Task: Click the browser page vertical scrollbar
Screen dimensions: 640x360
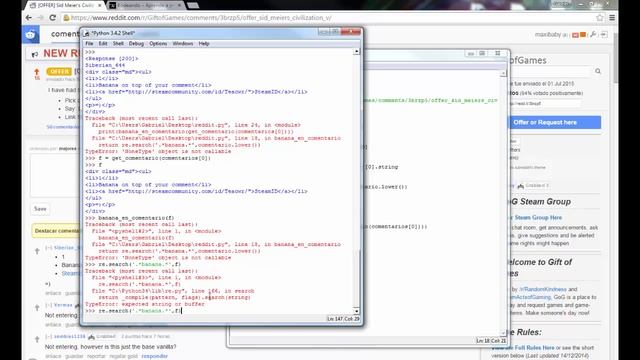Action: [616, 57]
